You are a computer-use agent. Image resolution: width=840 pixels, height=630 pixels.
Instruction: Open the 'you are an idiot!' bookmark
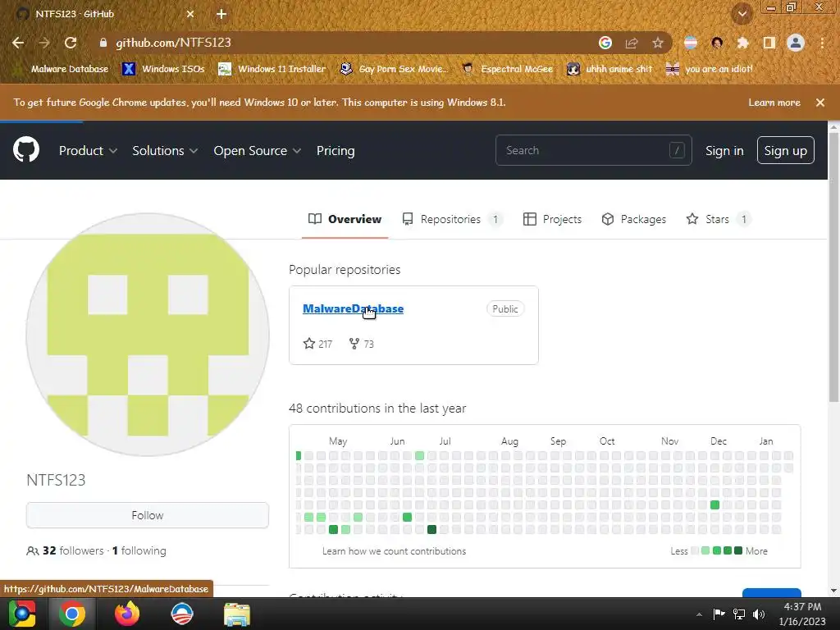tap(710, 69)
